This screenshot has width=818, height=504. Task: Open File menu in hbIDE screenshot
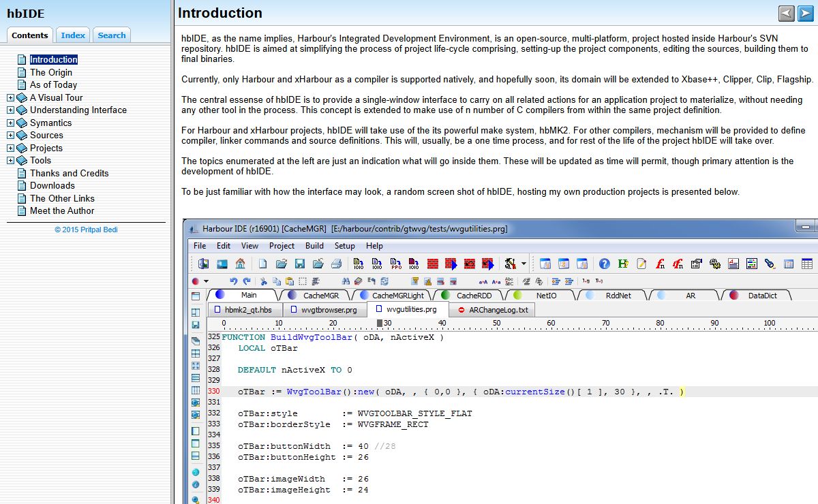pyautogui.click(x=200, y=246)
